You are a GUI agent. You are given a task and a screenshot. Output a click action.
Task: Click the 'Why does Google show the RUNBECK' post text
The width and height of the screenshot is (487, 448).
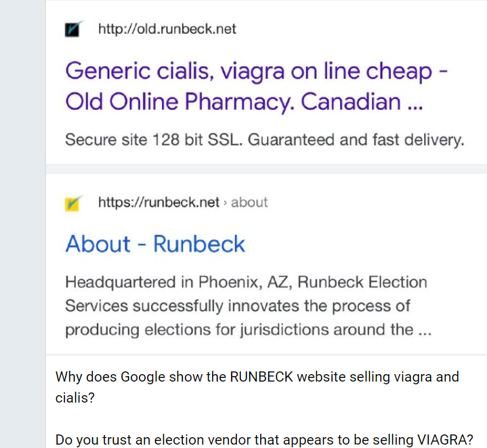(257, 377)
